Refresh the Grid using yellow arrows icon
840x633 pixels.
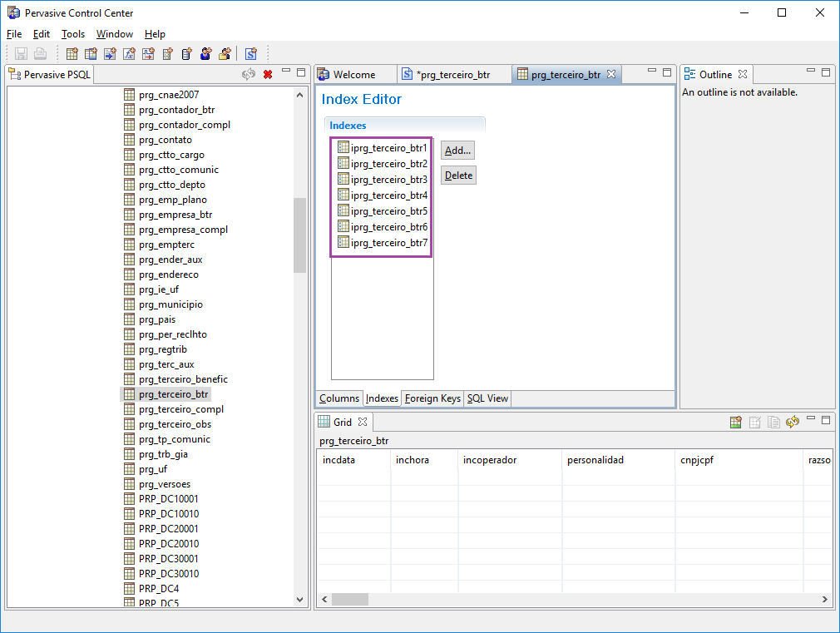(793, 423)
